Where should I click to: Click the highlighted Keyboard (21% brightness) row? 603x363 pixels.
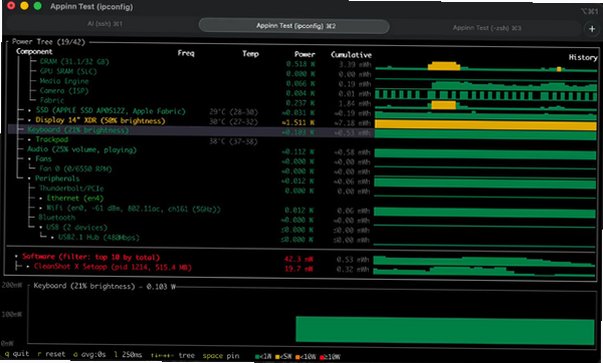tap(192, 131)
